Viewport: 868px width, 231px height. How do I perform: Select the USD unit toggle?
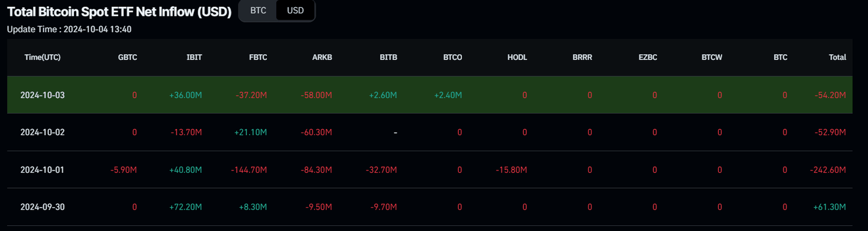point(295,11)
